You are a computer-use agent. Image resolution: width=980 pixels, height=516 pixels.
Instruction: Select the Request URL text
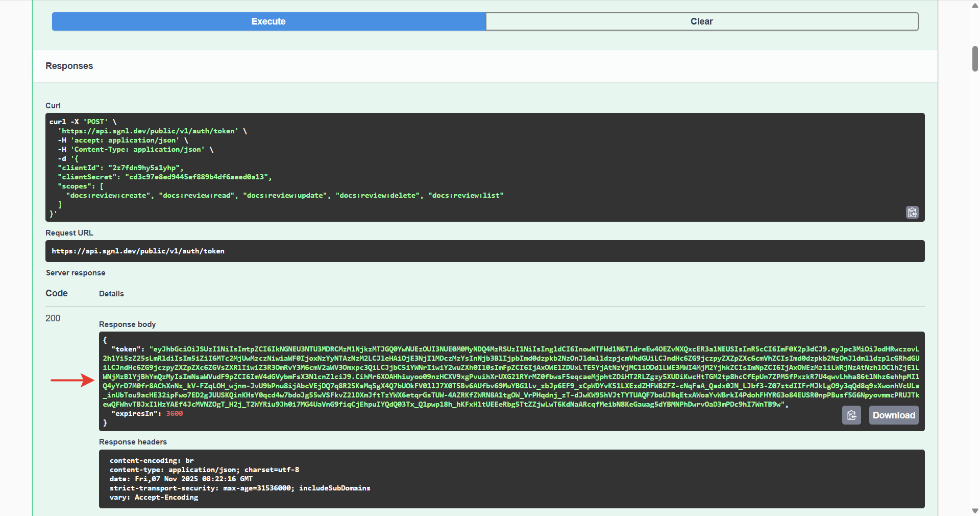[138, 251]
